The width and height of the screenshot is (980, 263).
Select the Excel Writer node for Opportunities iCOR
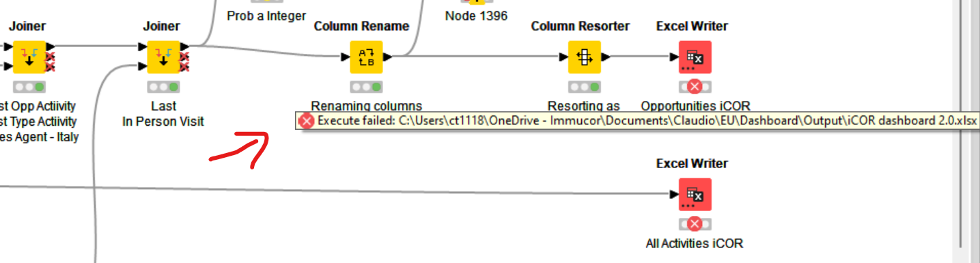[x=695, y=57]
